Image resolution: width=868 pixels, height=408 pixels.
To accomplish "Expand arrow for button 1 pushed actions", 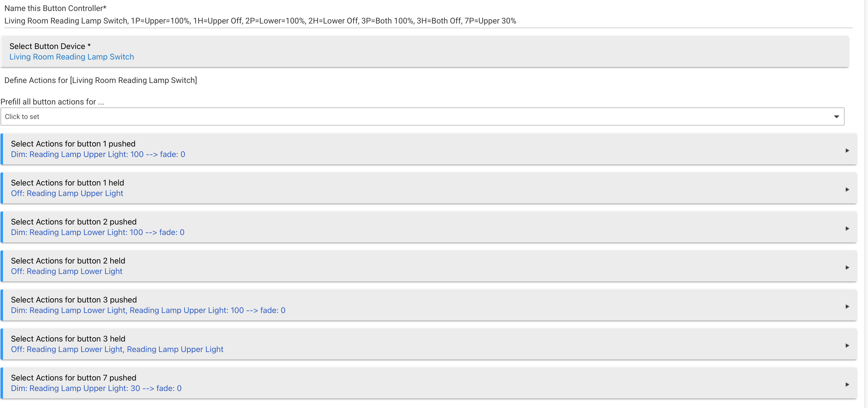I will pos(847,150).
